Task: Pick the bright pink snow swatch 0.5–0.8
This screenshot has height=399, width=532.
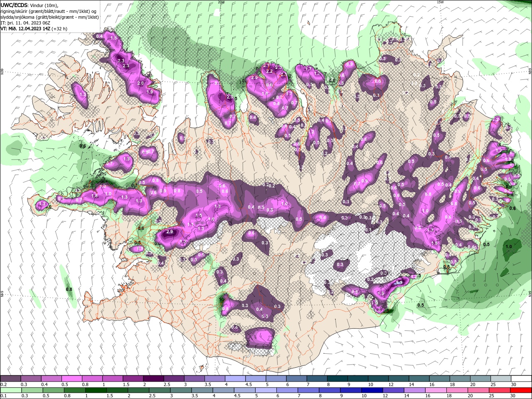Action: click(x=71, y=379)
